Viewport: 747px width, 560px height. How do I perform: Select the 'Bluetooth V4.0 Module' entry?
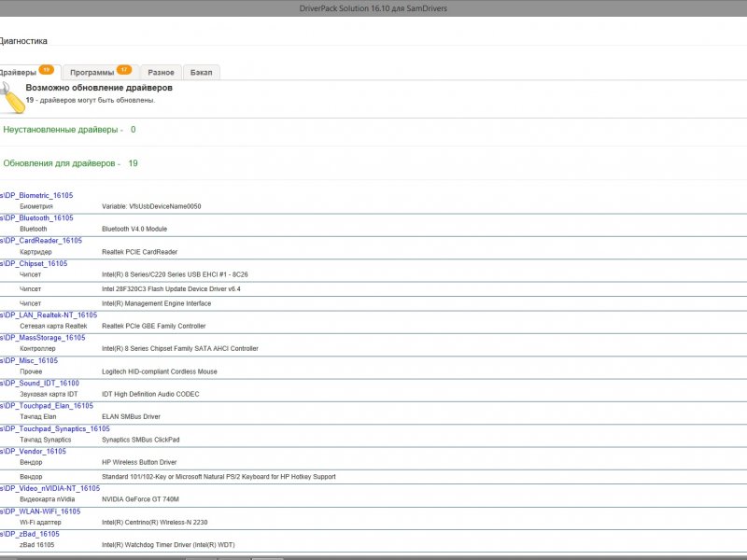134,229
